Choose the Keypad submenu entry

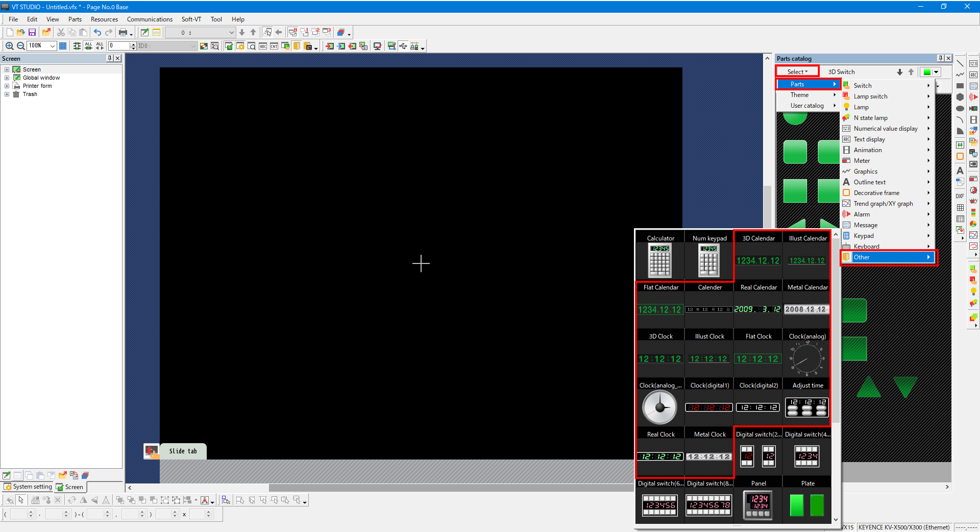pyautogui.click(x=864, y=235)
